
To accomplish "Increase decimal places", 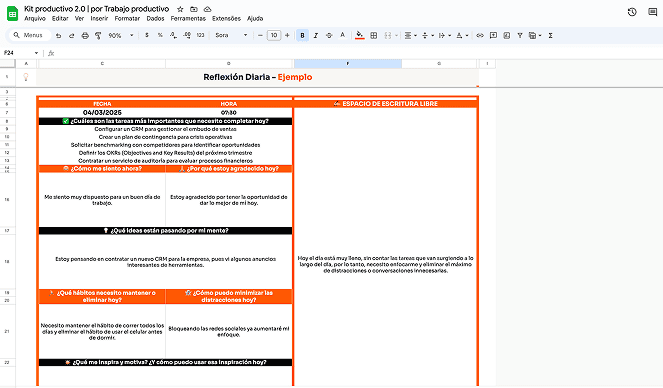I will pyautogui.click(x=187, y=36).
